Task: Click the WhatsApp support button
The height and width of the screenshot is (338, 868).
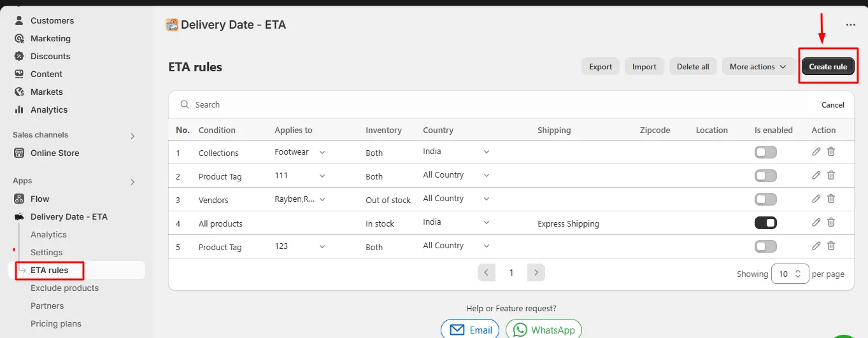Action: pyautogui.click(x=544, y=329)
